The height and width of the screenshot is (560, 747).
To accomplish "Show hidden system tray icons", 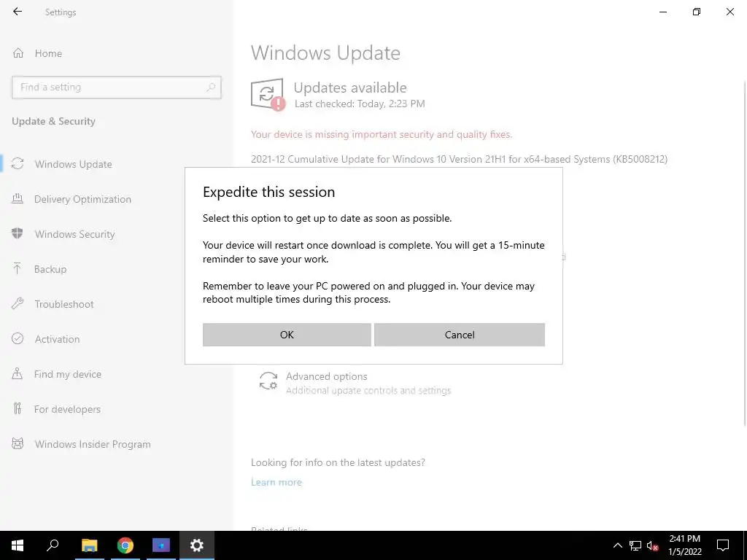I will pyautogui.click(x=617, y=545).
